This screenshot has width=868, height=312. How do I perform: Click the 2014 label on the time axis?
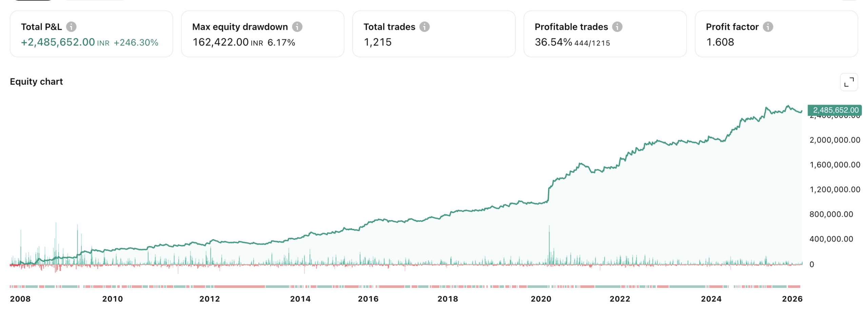[x=300, y=299]
